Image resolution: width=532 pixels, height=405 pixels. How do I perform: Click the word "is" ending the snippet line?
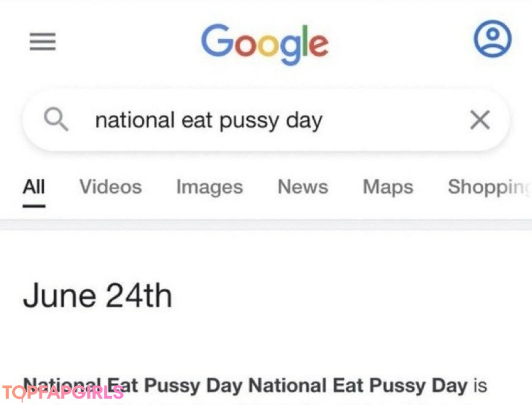point(480,385)
